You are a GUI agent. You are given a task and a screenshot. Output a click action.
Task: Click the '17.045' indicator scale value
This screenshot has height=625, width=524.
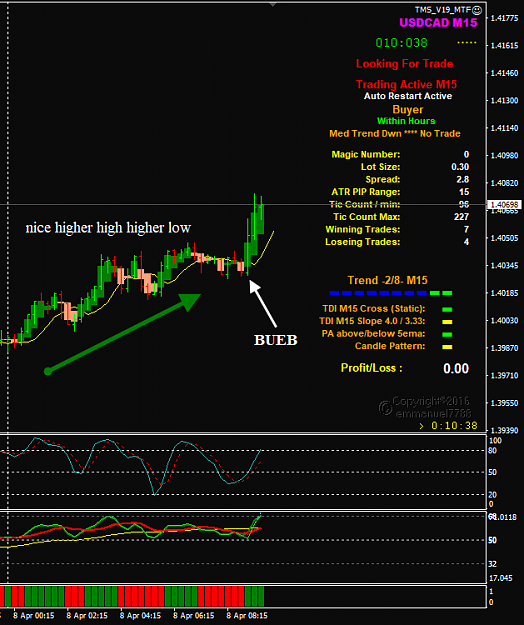click(x=500, y=578)
